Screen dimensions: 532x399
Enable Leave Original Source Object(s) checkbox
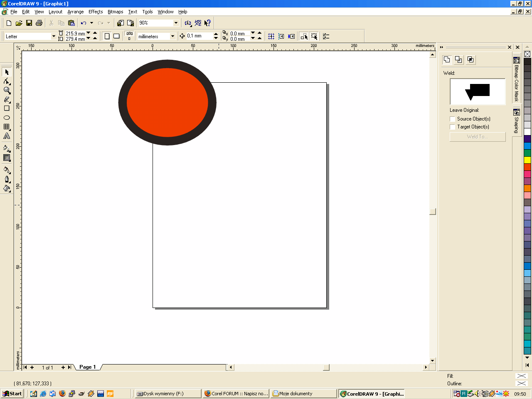(x=453, y=119)
